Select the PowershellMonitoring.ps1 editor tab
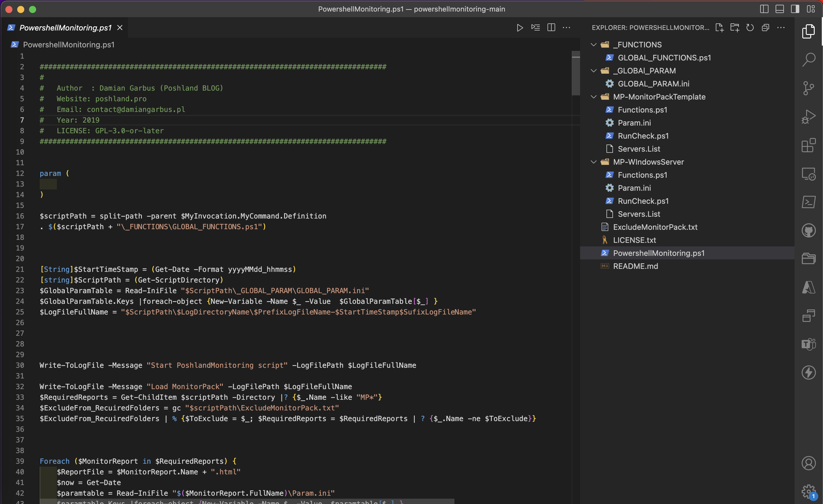This screenshot has width=823, height=504. (65, 28)
